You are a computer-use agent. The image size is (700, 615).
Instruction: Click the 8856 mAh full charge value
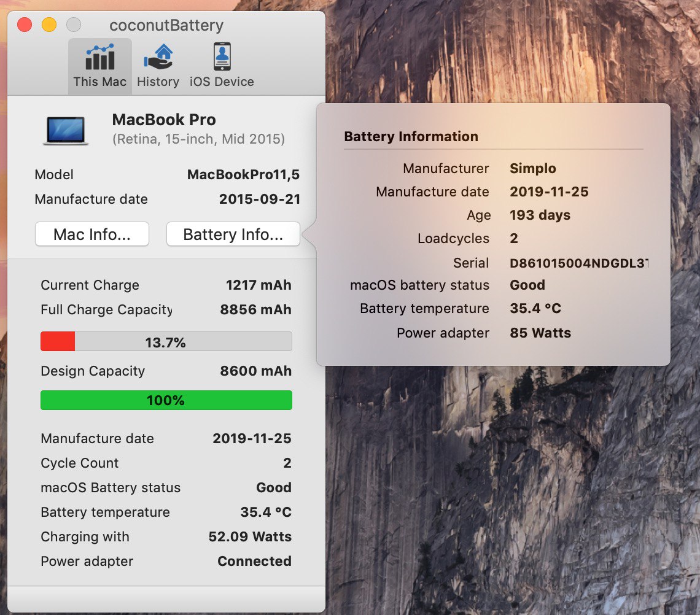coord(256,310)
